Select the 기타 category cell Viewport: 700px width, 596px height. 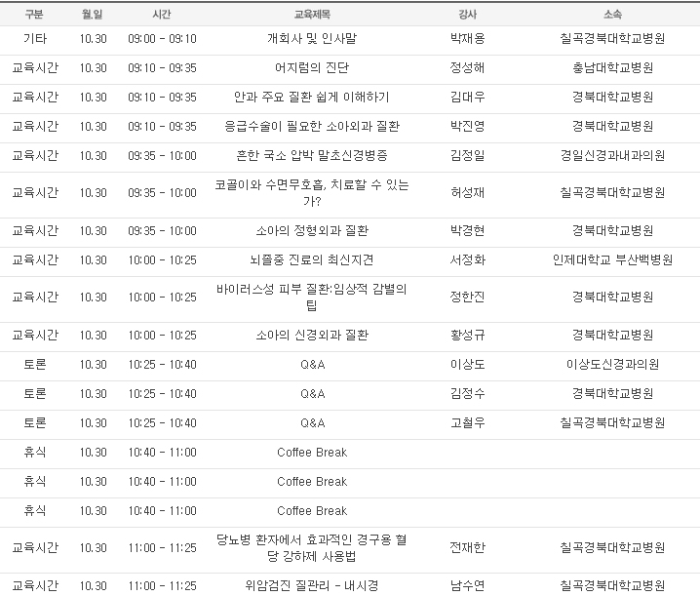coord(35,39)
